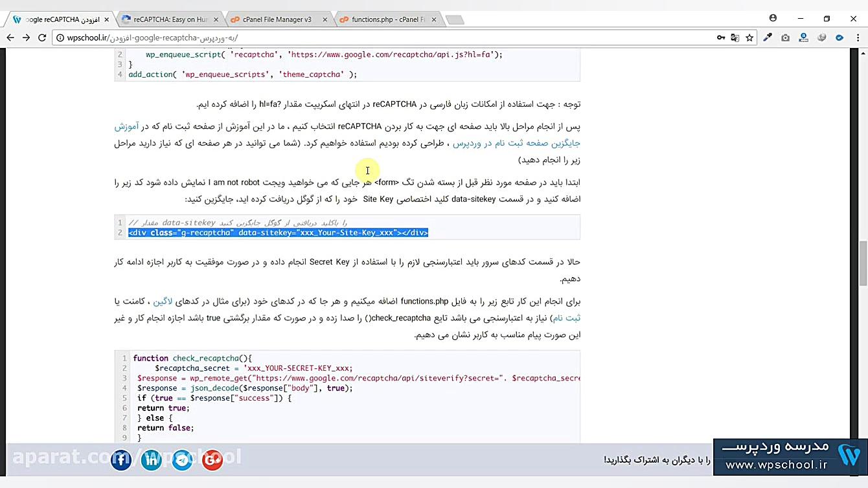Open the لاگین link

(x=163, y=301)
